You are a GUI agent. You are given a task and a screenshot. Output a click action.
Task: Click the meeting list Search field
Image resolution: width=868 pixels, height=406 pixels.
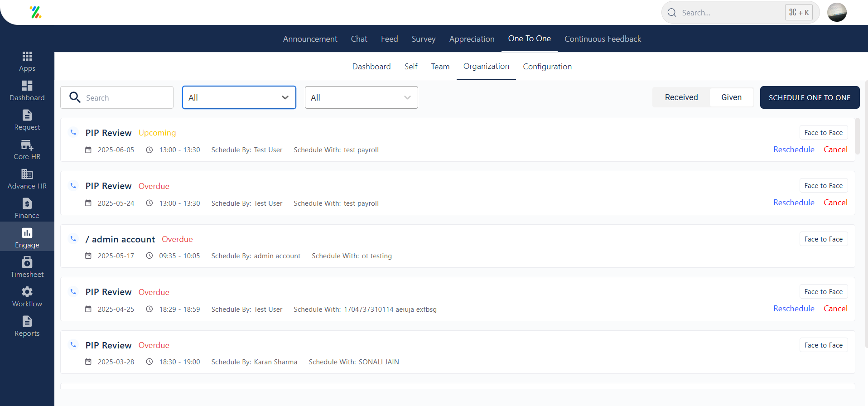pyautogui.click(x=122, y=98)
